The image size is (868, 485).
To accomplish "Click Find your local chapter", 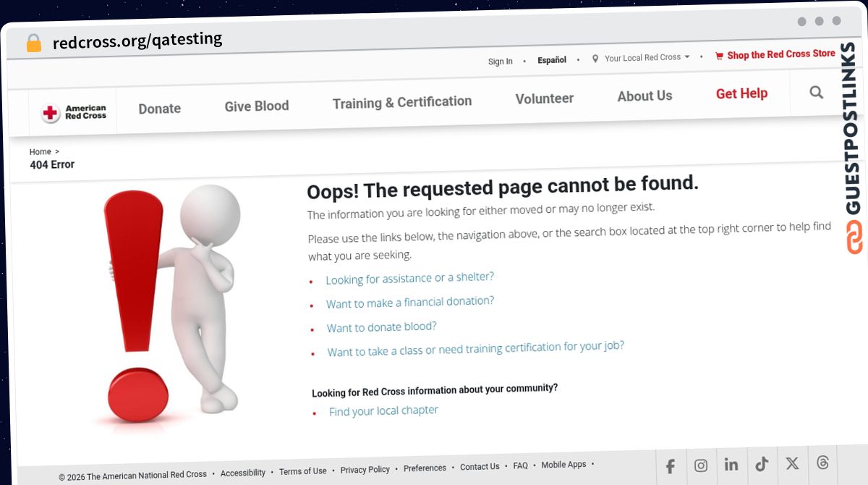I will (383, 411).
